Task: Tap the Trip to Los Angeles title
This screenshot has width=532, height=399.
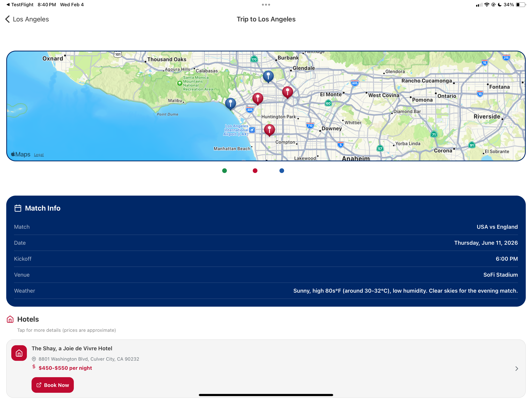Action: [266, 19]
